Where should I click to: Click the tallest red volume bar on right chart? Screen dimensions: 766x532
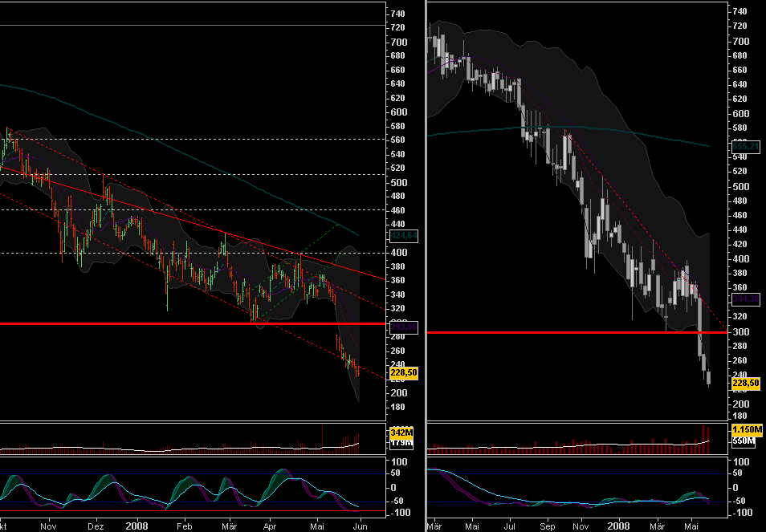704,437
